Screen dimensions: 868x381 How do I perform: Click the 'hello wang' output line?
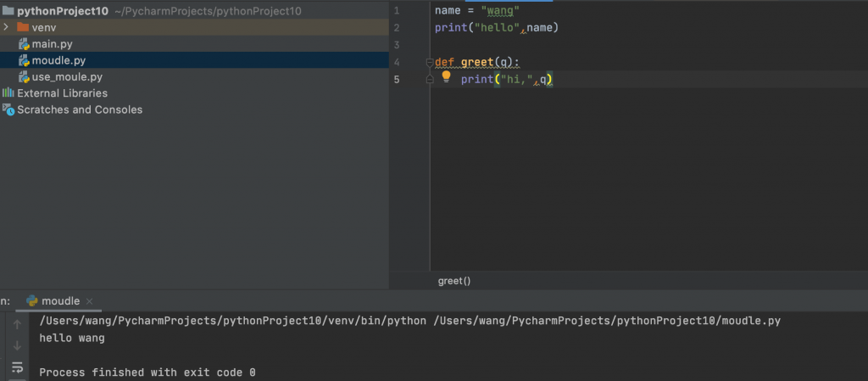pyautogui.click(x=72, y=338)
